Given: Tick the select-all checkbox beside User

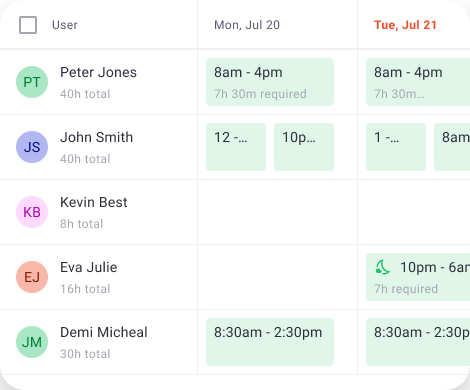Looking at the screenshot, I should click(x=28, y=25).
